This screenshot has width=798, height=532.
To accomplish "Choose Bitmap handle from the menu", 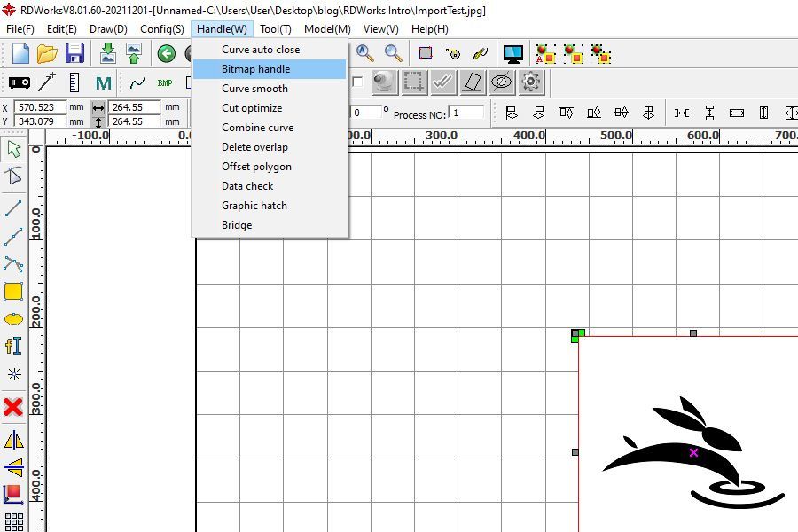I will coord(255,69).
